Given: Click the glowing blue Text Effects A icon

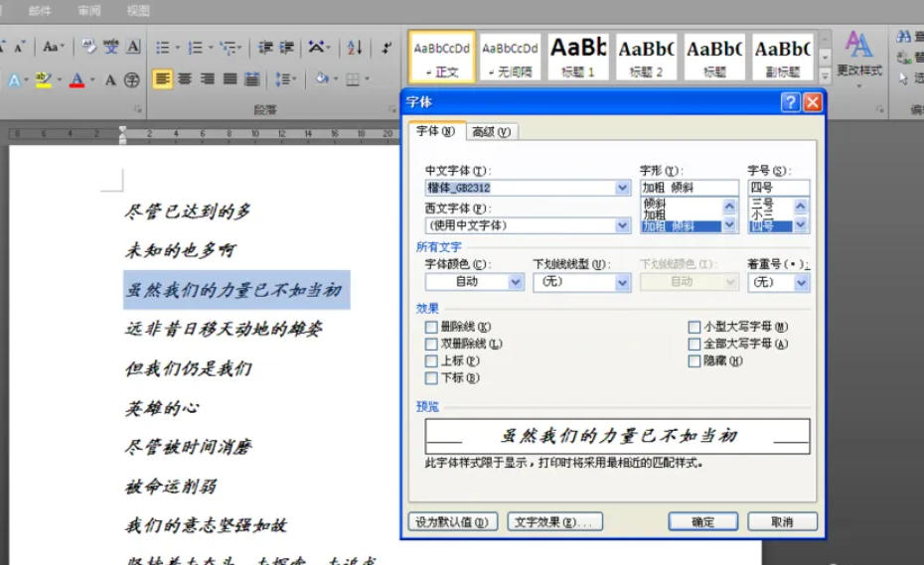Looking at the screenshot, I should [14, 79].
